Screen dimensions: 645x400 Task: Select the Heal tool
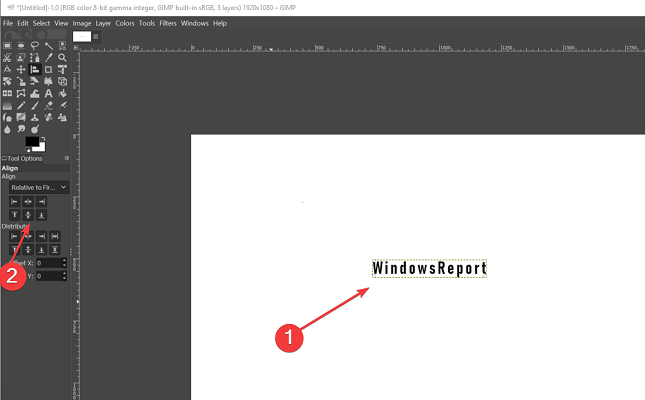(x=49, y=118)
